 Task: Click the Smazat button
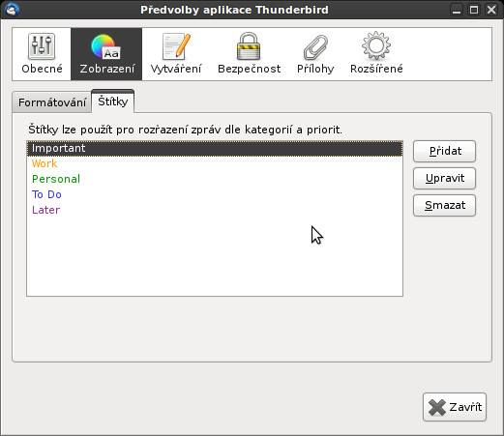coord(444,205)
